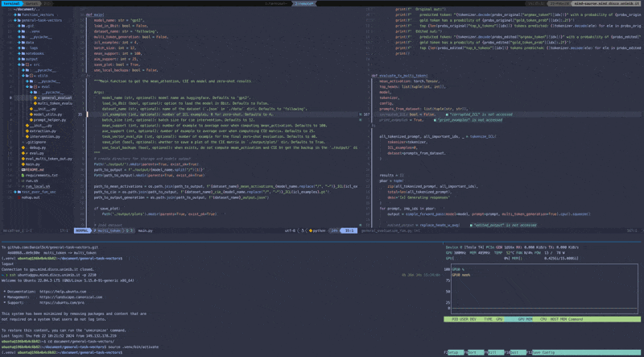
Task: Click Python icon beside prompt_helper.py
Action: [31, 120]
